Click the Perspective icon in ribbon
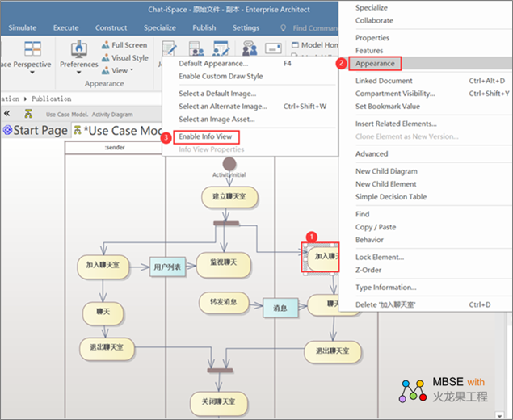Screen dimensions: 513x420 32,48
